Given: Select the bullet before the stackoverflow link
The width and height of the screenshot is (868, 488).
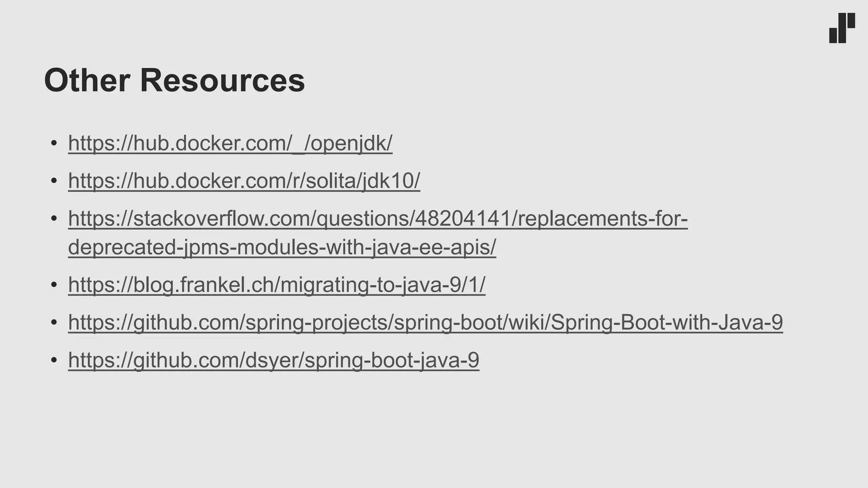Looking at the screenshot, I should pyautogui.click(x=54, y=219).
